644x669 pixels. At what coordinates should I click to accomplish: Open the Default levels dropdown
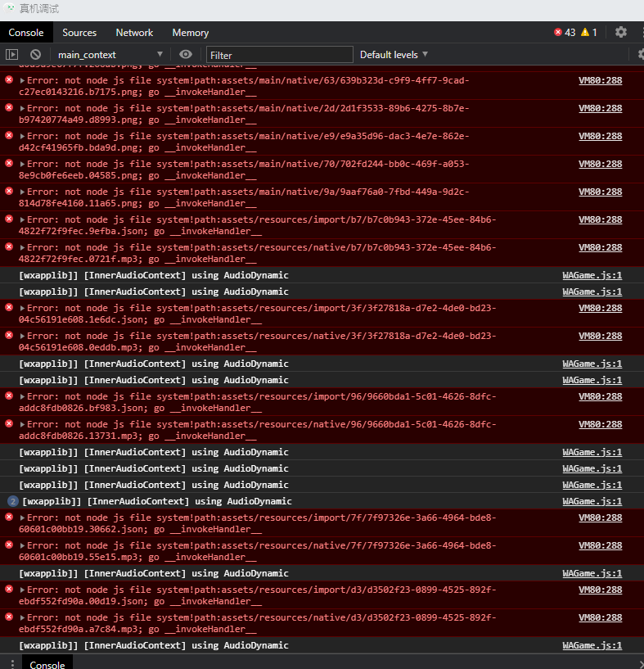(394, 55)
